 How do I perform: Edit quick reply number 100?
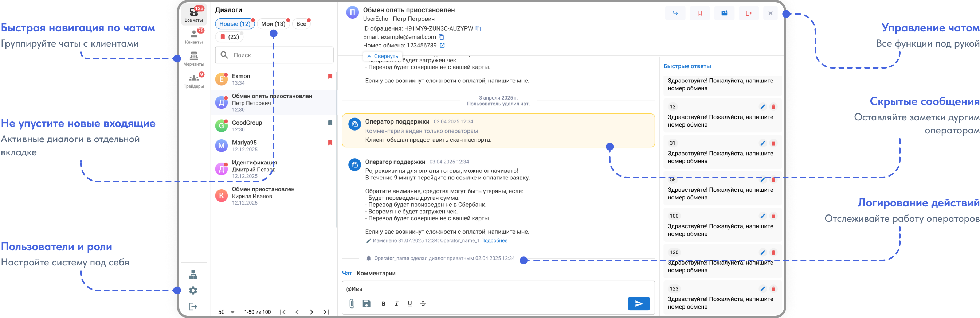(763, 216)
